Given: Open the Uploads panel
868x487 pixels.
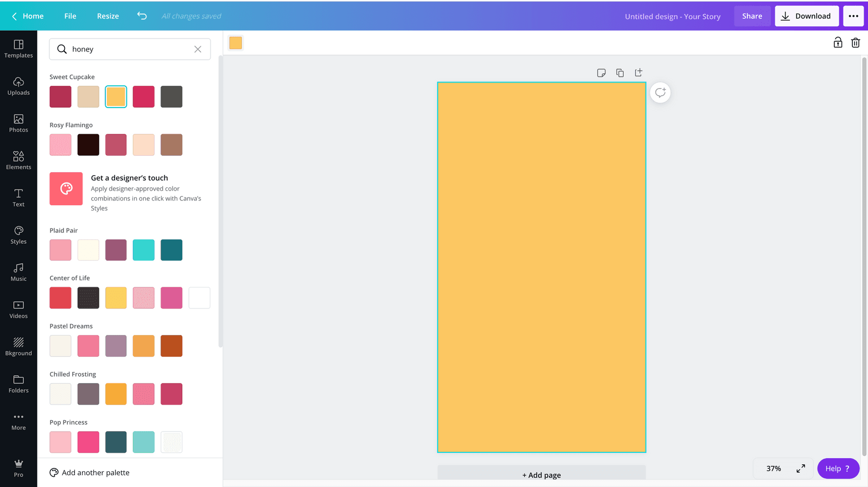Looking at the screenshot, I should (18, 86).
